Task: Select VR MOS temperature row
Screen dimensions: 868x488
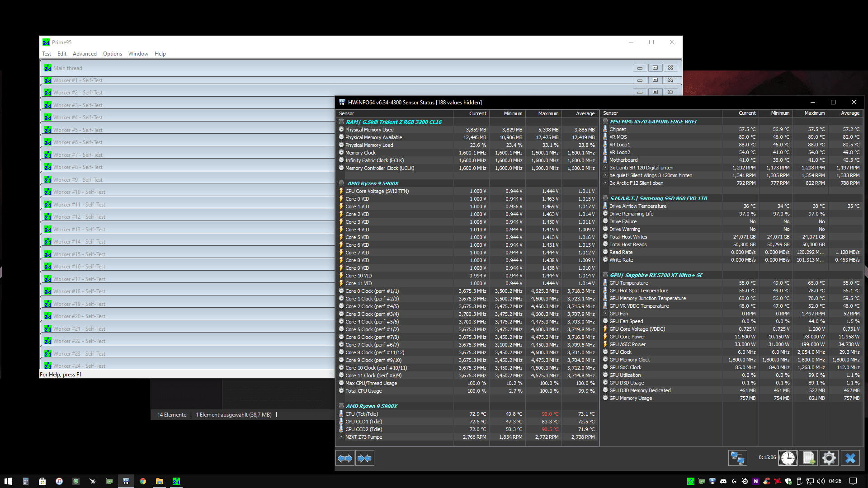Action: [732, 137]
